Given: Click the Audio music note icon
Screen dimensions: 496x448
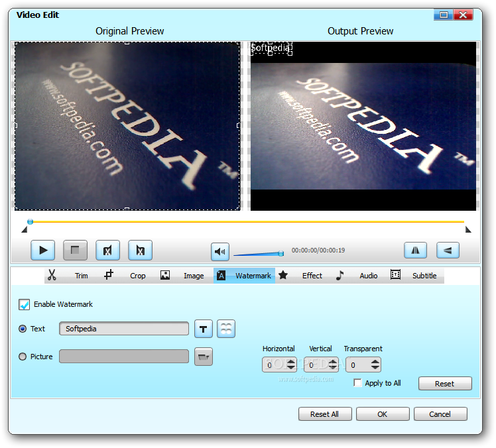Looking at the screenshot, I should [x=340, y=275].
